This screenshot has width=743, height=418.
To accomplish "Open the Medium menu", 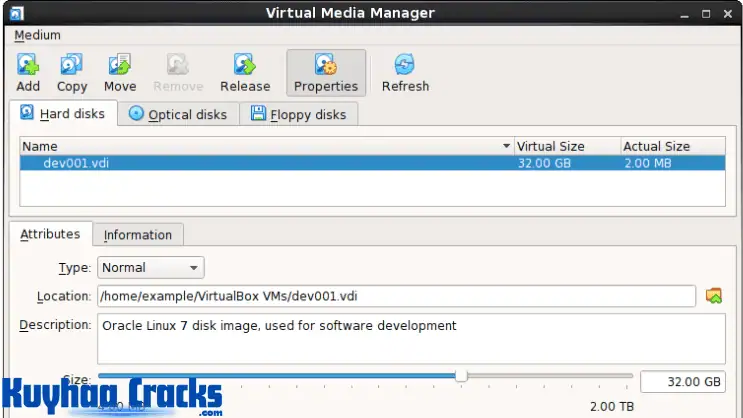I will point(37,35).
